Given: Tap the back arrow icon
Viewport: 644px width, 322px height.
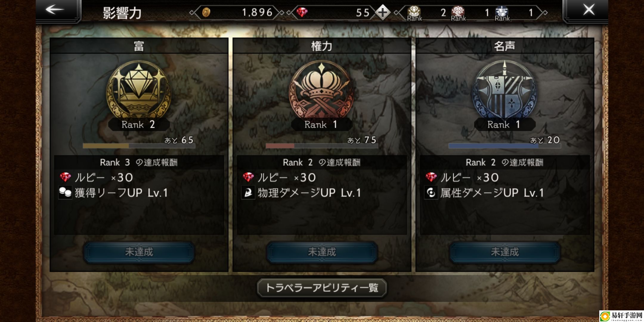Looking at the screenshot, I should point(55,10).
